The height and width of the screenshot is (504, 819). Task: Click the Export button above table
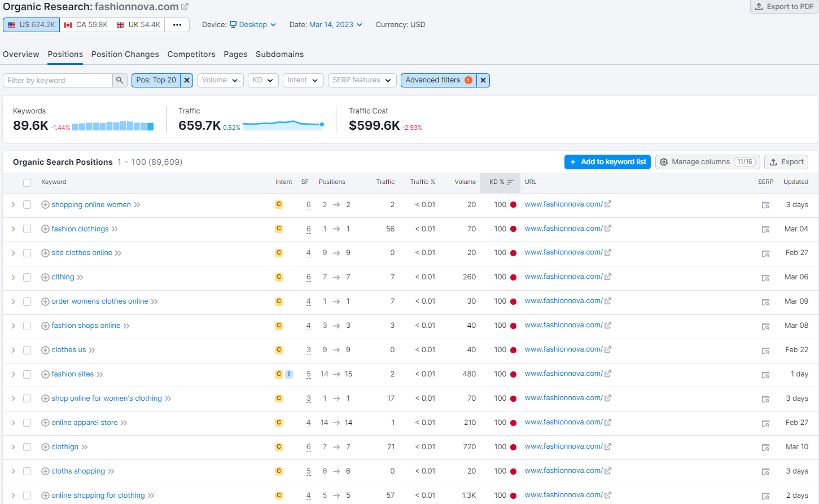[786, 162]
